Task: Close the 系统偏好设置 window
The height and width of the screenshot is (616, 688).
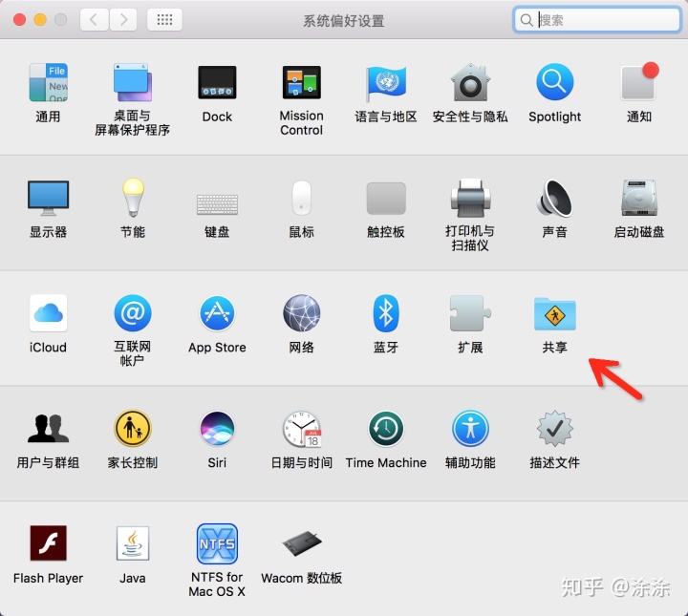Action: pos(19,20)
